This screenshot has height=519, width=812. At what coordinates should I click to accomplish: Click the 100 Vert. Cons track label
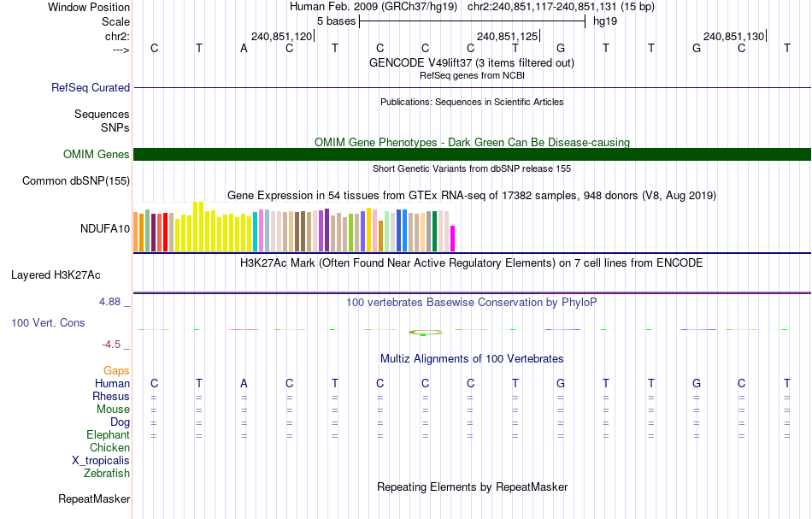click(x=48, y=322)
